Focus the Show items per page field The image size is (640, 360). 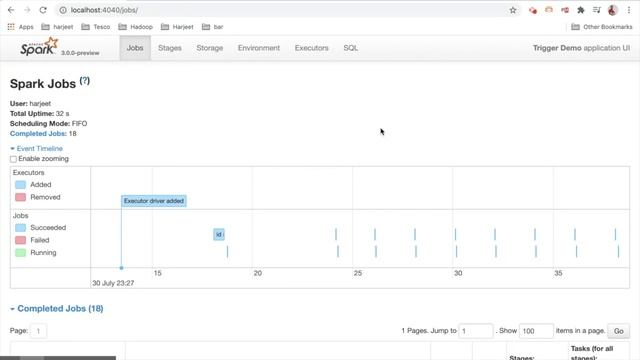[536, 331]
